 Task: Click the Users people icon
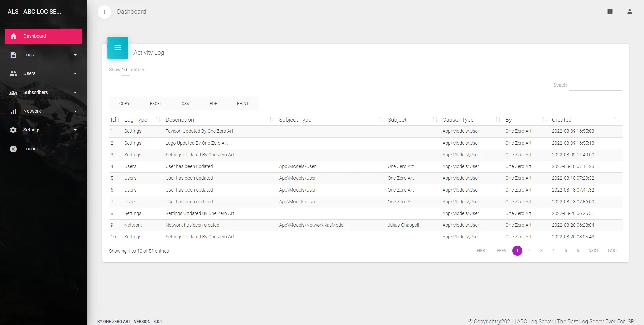pyautogui.click(x=13, y=74)
